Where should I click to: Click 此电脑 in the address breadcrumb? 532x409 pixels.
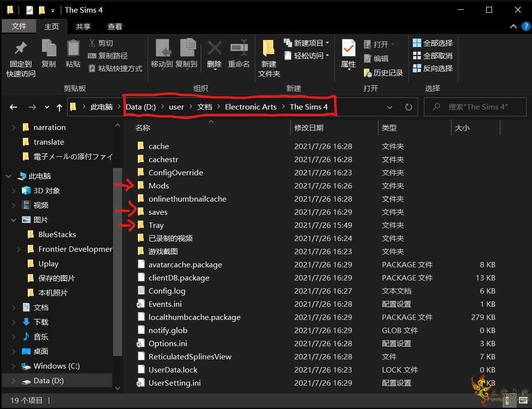pyautogui.click(x=101, y=107)
